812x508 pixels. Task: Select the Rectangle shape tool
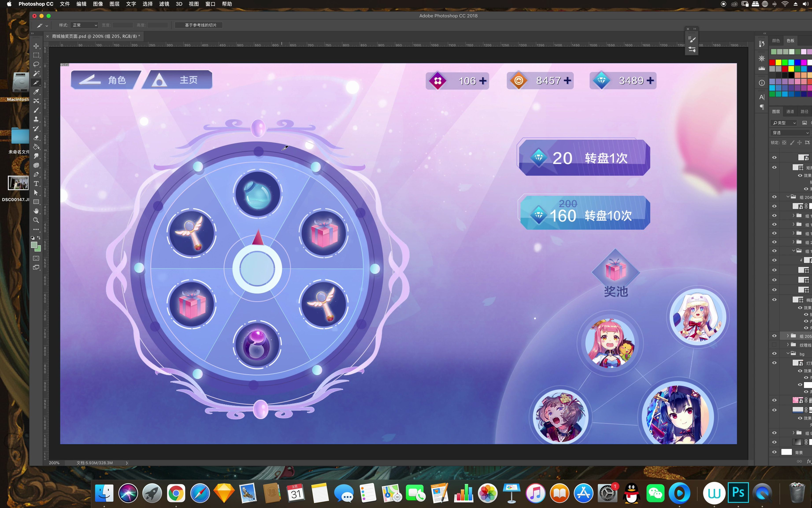click(x=36, y=202)
